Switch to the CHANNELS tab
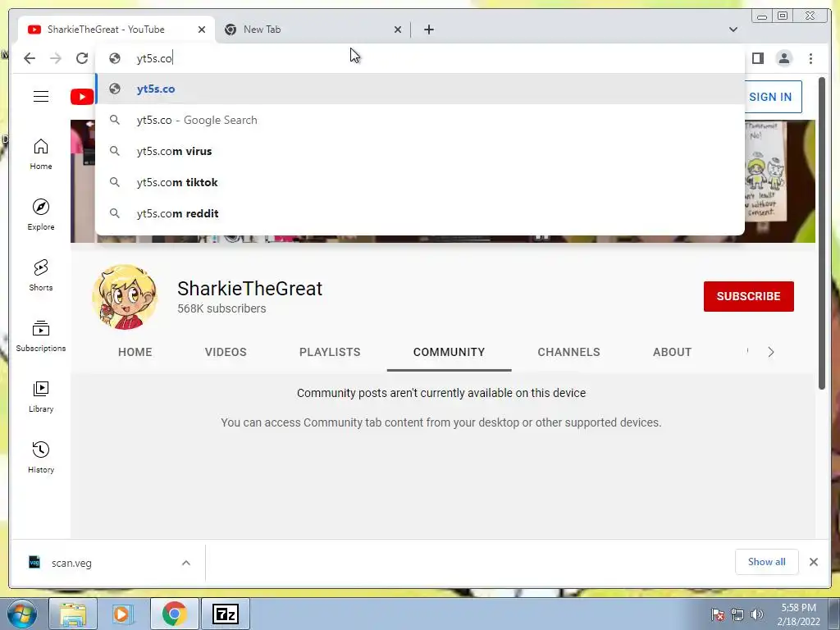Image resolution: width=840 pixels, height=630 pixels. coord(568,352)
